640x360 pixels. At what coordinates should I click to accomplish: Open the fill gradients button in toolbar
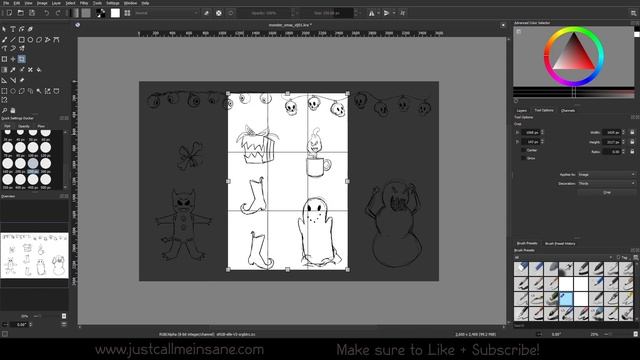click(x=74, y=13)
